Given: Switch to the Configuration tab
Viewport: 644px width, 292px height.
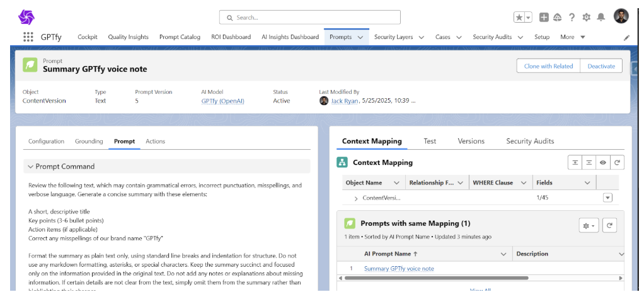Looking at the screenshot, I should 46,141.
